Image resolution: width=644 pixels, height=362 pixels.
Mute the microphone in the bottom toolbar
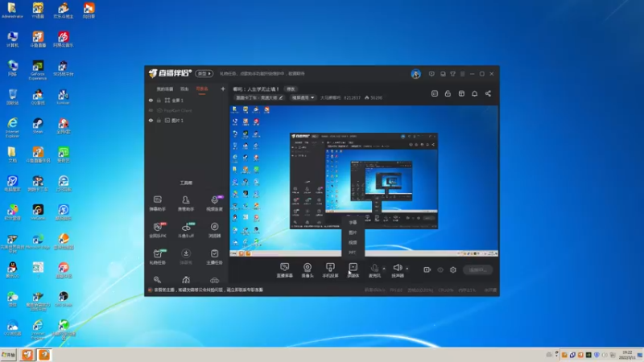pyautogui.click(x=374, y=270)
